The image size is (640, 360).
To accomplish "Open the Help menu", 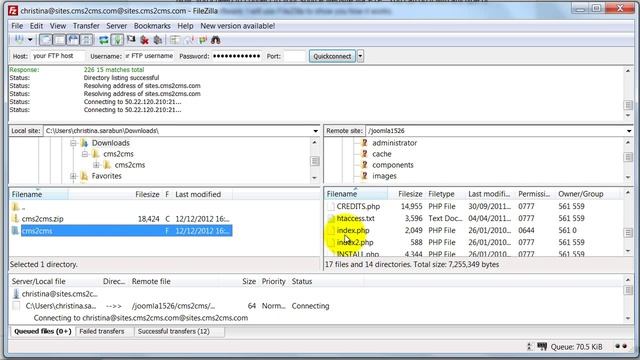I will (185, 26).
